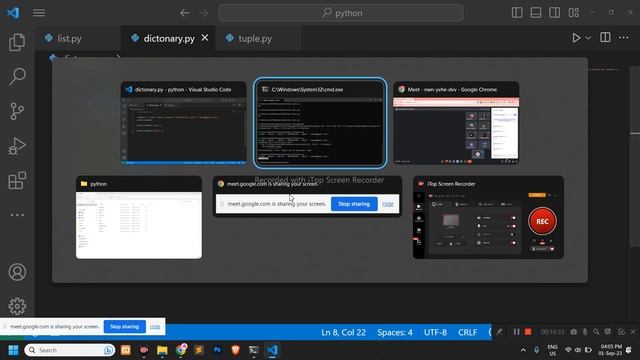Select the Visual Studio Code window thumbnail

pos(184,123)
